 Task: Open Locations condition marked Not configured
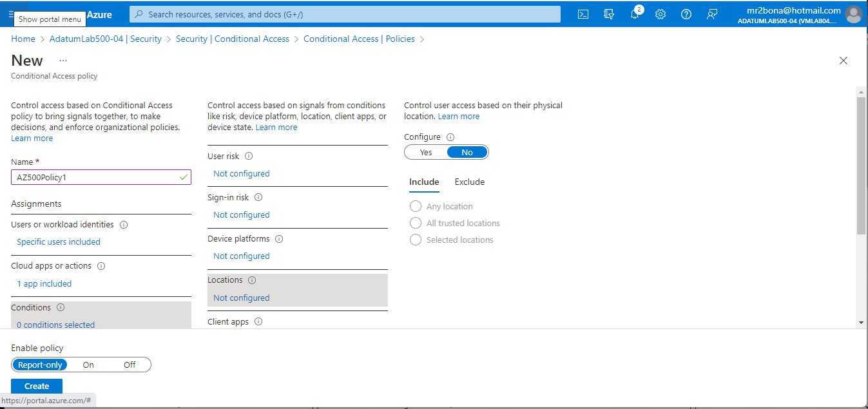241,298
